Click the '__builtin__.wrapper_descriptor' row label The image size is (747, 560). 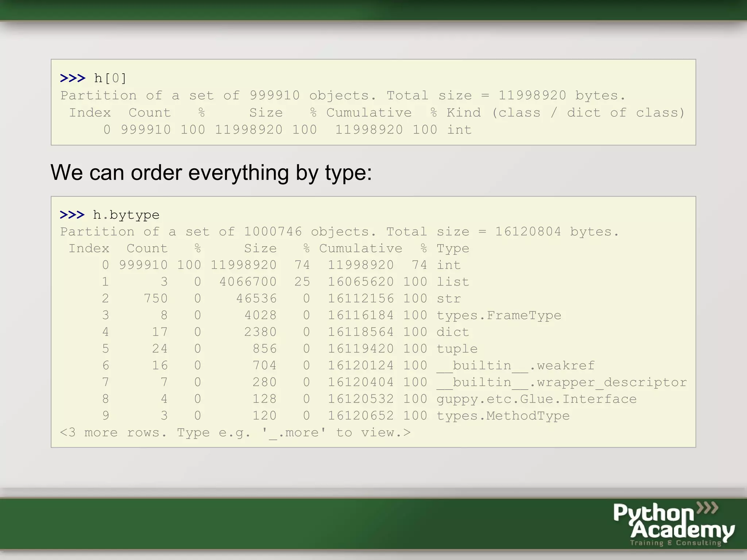point(562,382)
